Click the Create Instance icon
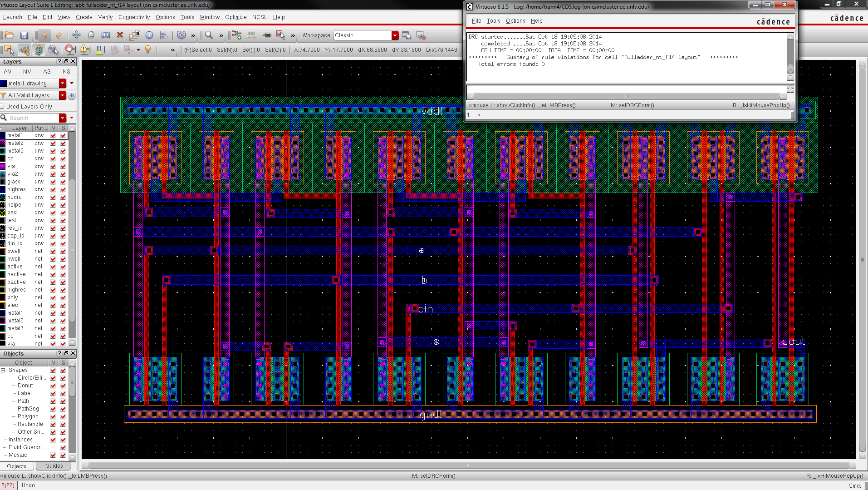This screenshot has width=868, height=490. point(237,35)
